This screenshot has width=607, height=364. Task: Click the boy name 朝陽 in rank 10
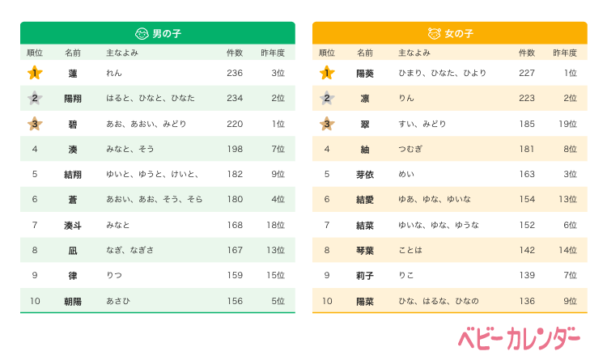(73, 301)
